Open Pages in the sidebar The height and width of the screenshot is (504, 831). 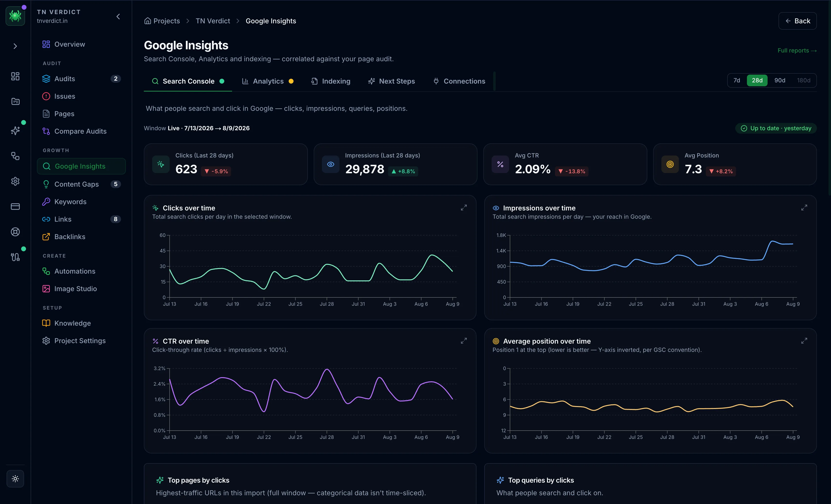[x=81, y=114]
